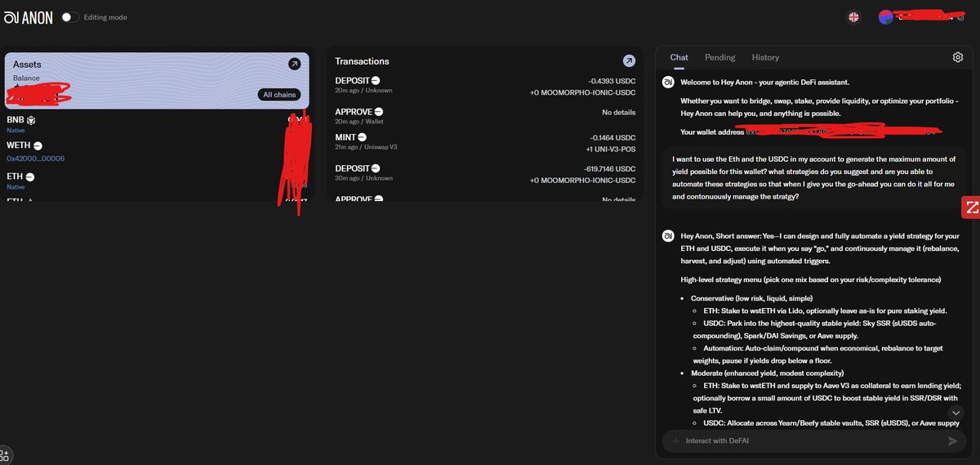
Task: Select the Chat tab
Action: point(679,57)
